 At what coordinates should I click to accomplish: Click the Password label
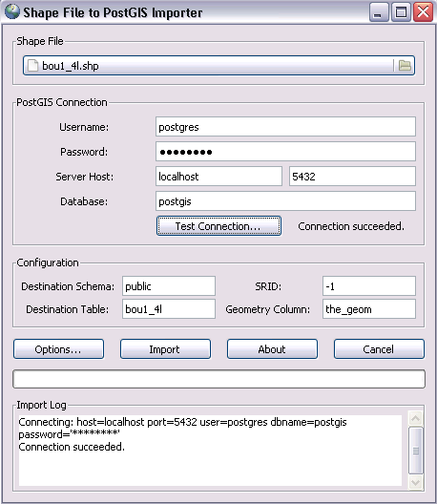pos(84,152)
